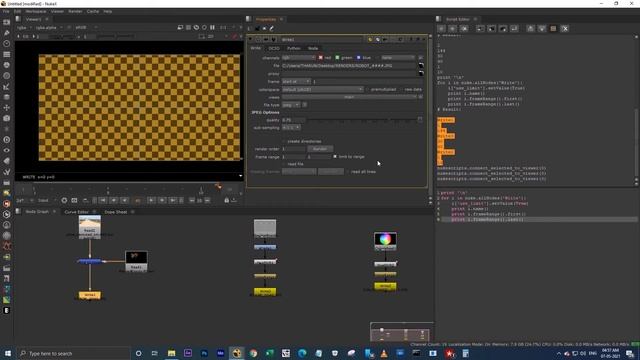Select the OCIO tab in Write properties
This screenshot has height=360, width=640.
pos(274,48)
